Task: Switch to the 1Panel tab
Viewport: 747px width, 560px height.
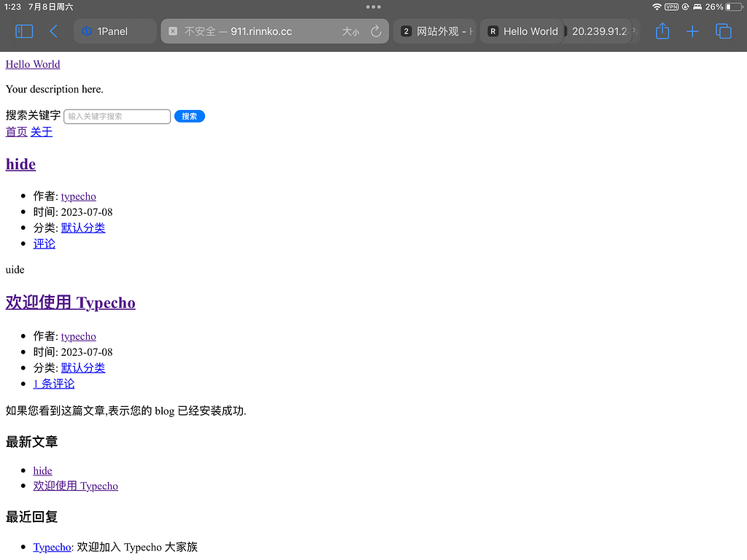Action: 114,31
